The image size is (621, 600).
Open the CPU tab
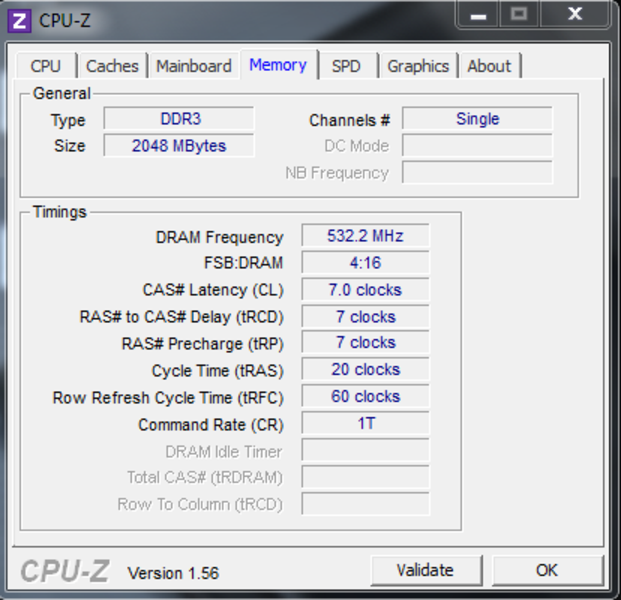46,66
